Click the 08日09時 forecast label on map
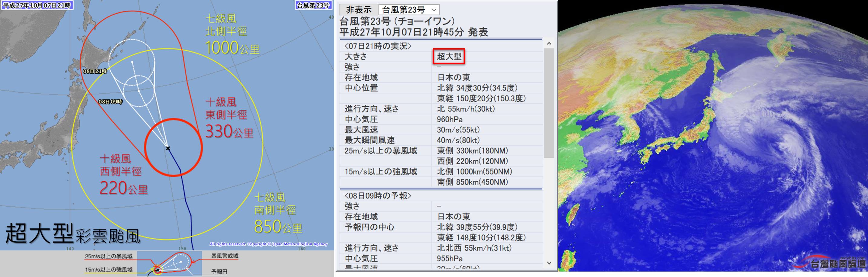The width and height of the screenshot is (868, 277). tap(111, 101)
